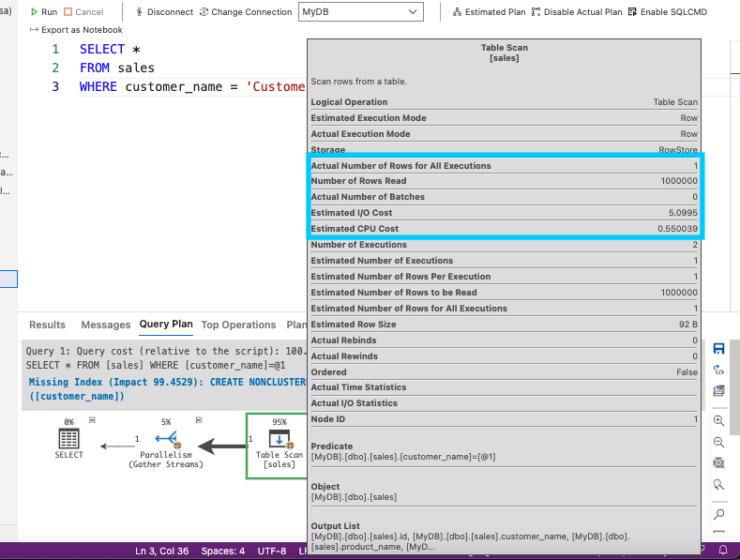The height and width of the screenshot is (560, 740).
Task: Export the query as Notebook
Action: (x=76, y=30)
